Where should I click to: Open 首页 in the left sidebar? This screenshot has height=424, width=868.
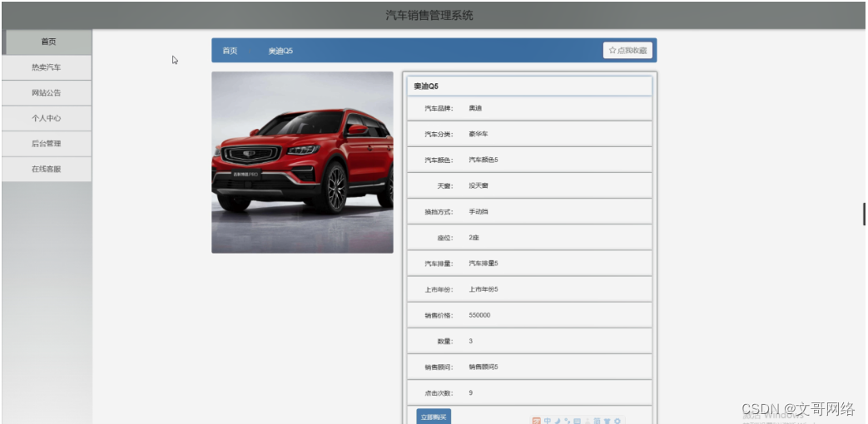point(47,42)
